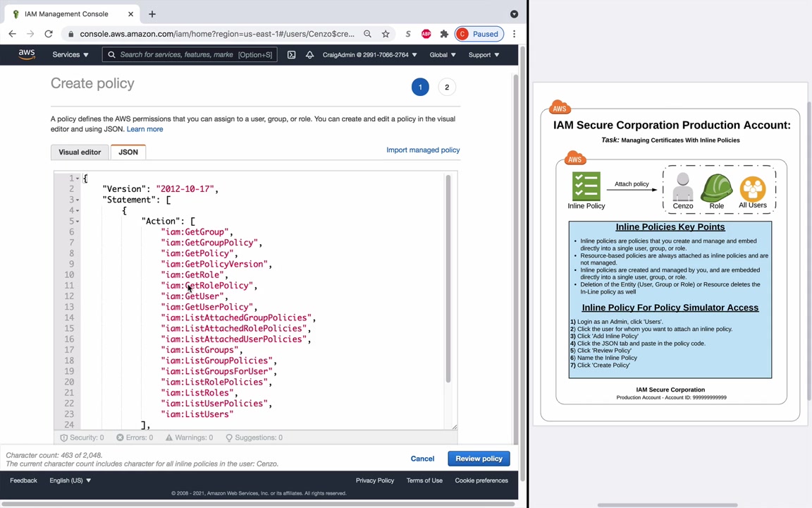
Task: Select the JSON tab
Action: point(128,152)
